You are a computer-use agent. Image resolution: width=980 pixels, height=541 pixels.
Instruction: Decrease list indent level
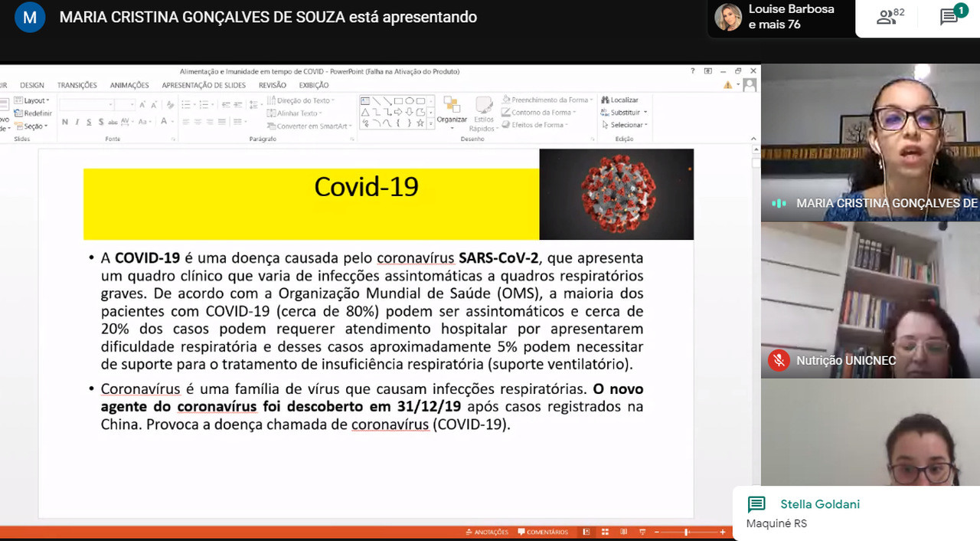click(x=224, y=104)
